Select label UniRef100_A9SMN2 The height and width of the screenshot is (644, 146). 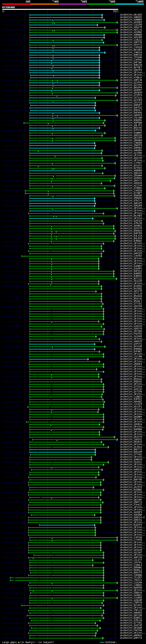point(131,32)
